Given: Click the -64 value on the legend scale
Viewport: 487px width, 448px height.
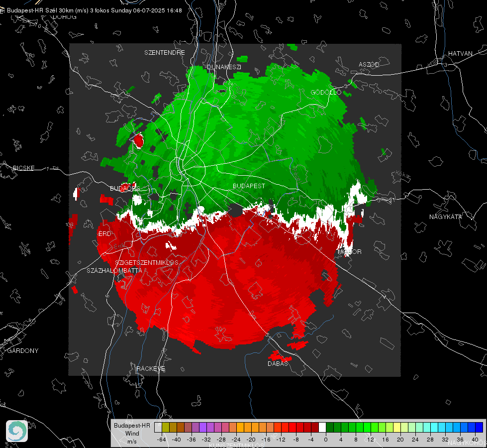Looking at the screenshot, I should tap(161, 440).
